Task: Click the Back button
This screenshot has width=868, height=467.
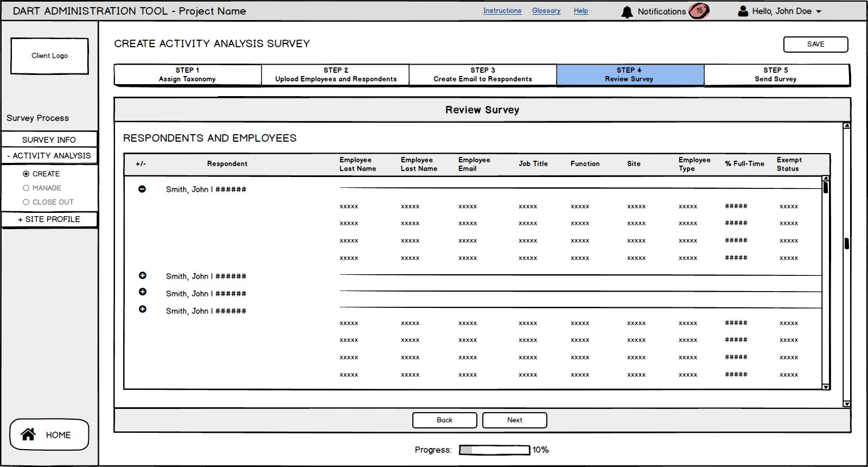Action: 445,420
